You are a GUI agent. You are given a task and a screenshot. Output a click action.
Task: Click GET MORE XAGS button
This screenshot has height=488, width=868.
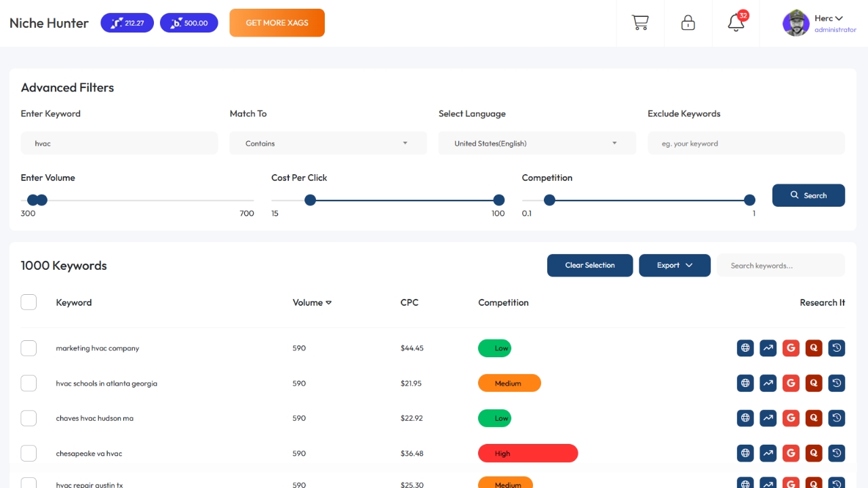(x=277, y=23)
